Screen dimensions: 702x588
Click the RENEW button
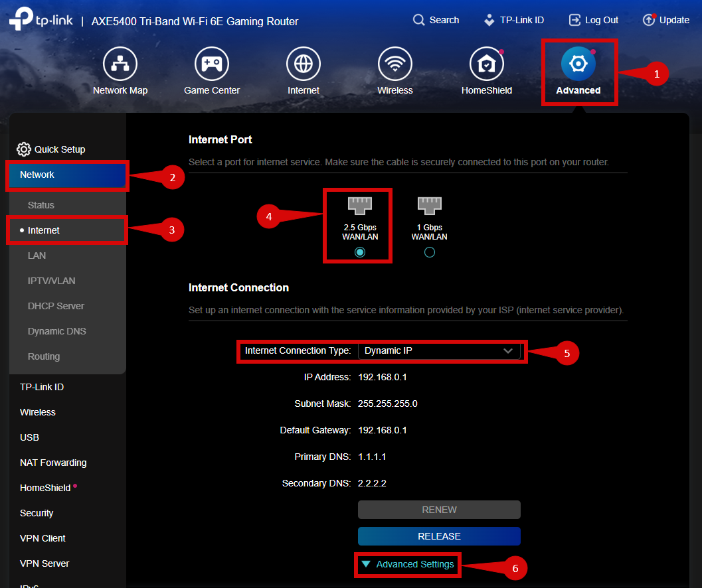tap(439, 510)
